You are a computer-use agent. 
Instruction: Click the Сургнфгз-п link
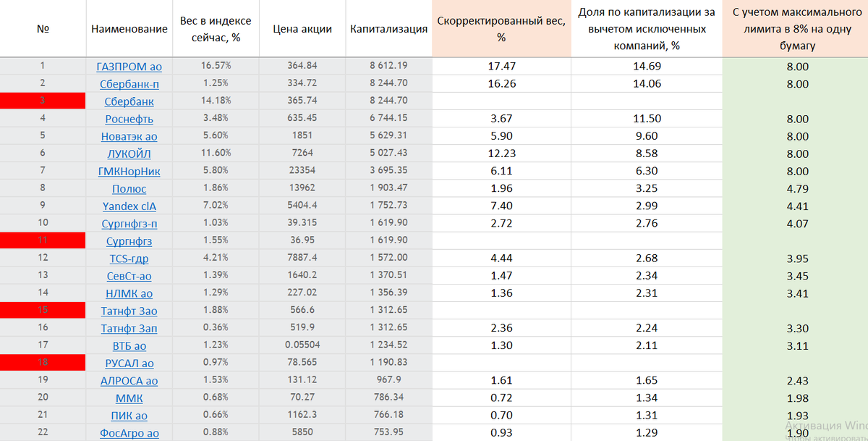pos(129,223)
